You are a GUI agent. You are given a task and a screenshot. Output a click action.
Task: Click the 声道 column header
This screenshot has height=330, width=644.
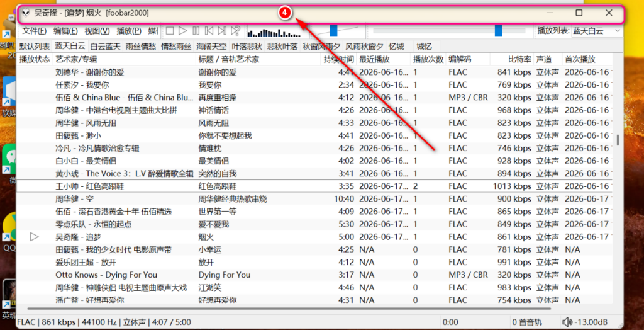click(548, 59)
